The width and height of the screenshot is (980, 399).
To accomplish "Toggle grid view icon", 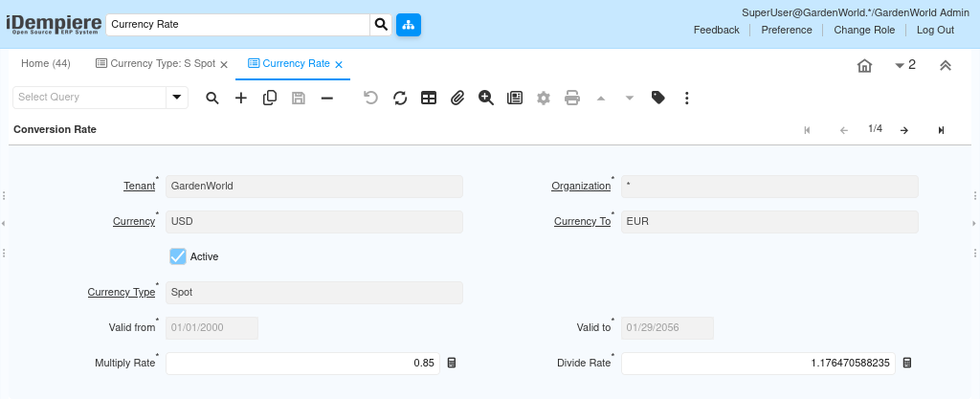I will [x=429, y=98].
